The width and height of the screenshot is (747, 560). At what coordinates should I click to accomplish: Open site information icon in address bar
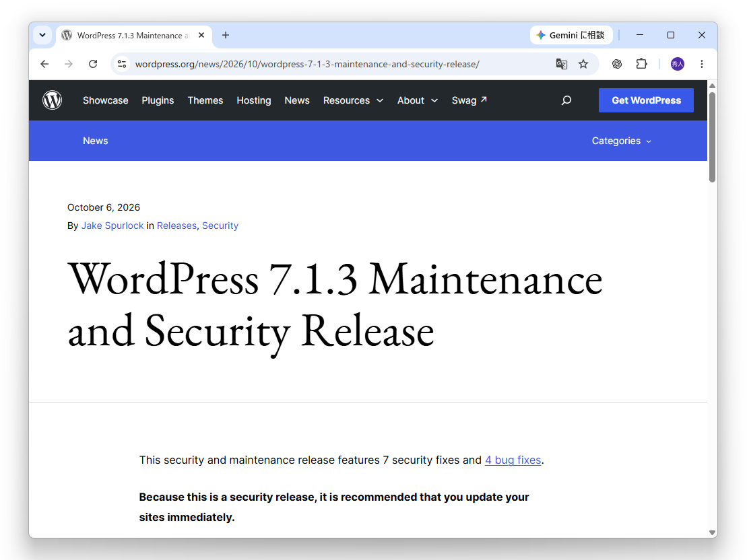point(122,64)
